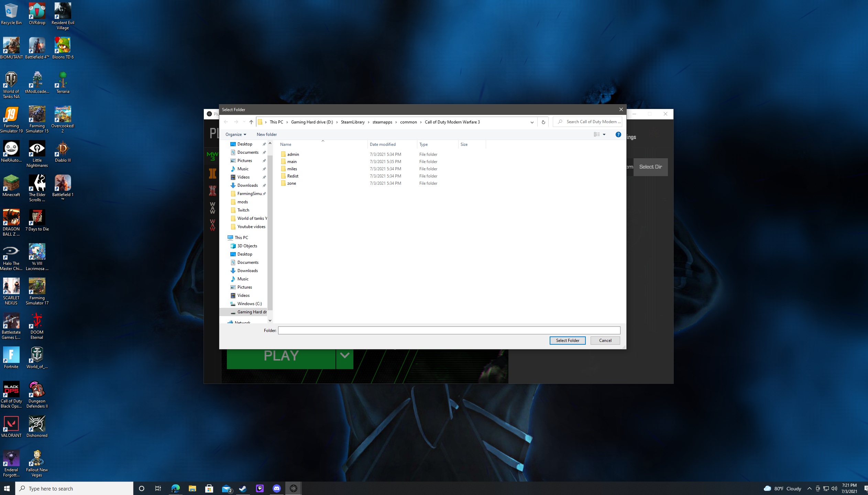The height and width of the screenshot is (495, 868).
Task: Open the Organize dropdown menu
Action: coord(236,134)
